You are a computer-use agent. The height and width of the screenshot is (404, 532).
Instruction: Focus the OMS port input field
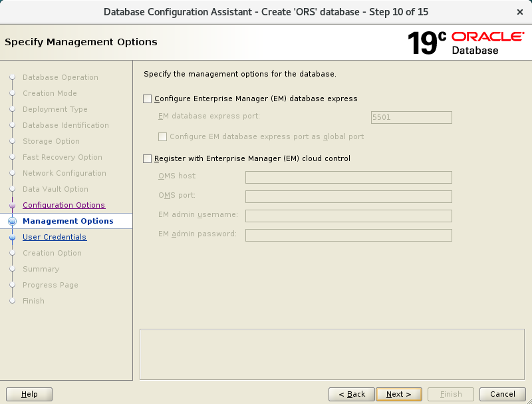pos(348,196)
